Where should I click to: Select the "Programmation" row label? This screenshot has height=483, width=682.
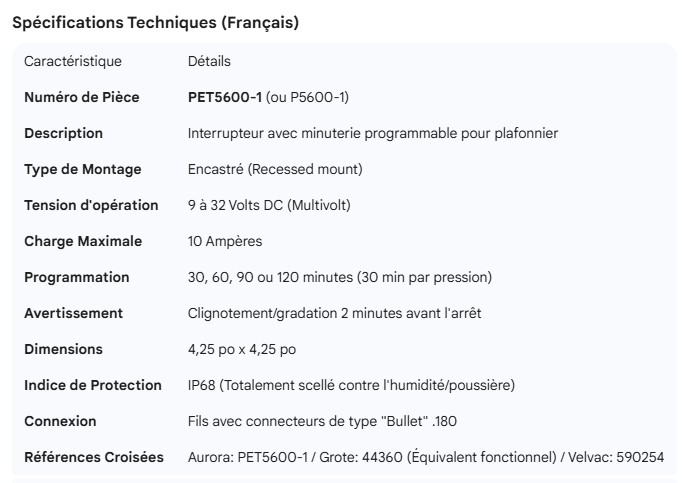pyautogui.click(x=77, y=277)
